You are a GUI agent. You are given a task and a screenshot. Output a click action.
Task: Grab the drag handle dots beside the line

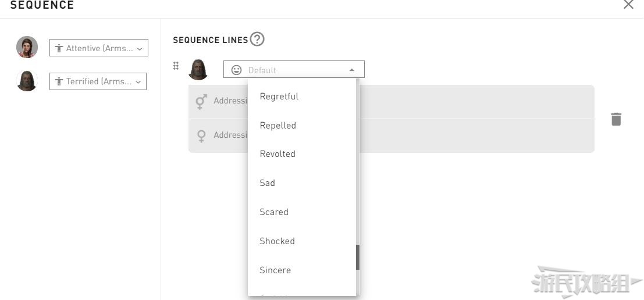coord(176,66)
